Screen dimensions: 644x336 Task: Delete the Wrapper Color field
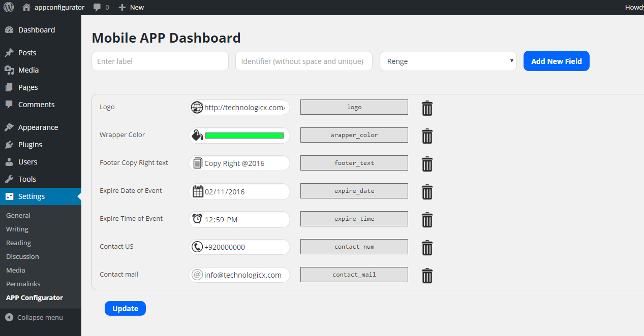click(x=427, y=136)
